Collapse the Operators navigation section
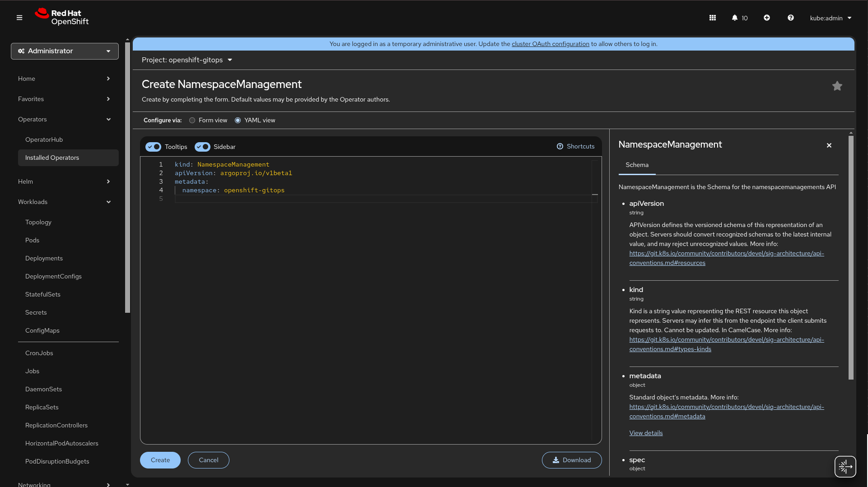 [65, 119]
